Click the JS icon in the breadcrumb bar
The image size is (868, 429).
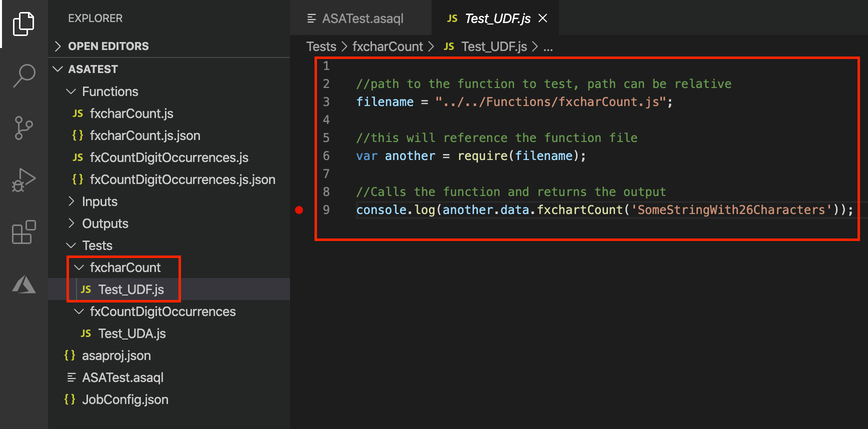[449, 46]
